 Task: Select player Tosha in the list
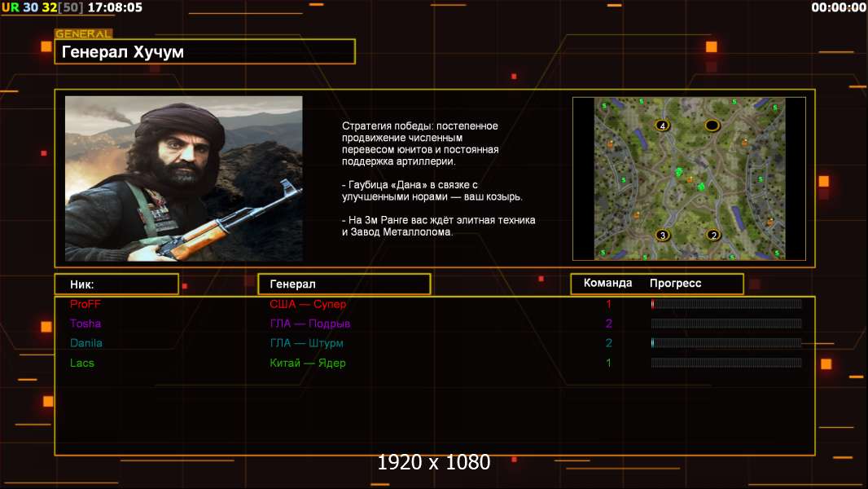pyautogui.click(x=85, y=324)
